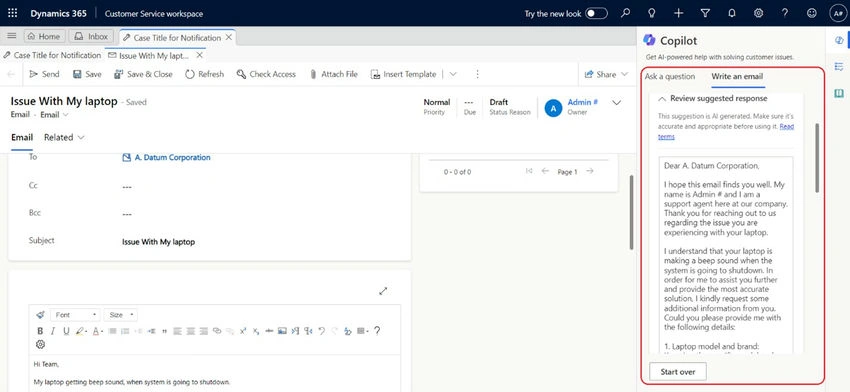Click the Send button
This screenshot has width=850, height=392.
pos(44,74)
